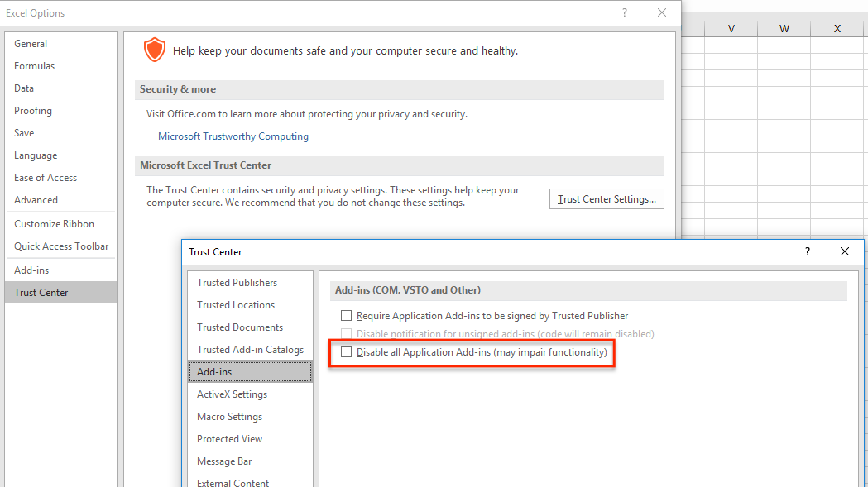The width and height of the screenshot is (868, 487).
Task: Close the Trust Center dialog
Action: click(844, 251)
